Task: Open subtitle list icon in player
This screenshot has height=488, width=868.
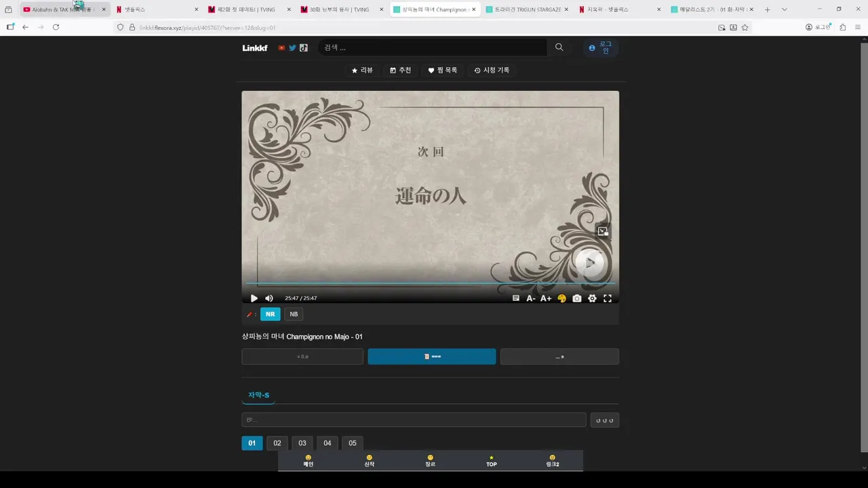Action: (x=516, y=298)
